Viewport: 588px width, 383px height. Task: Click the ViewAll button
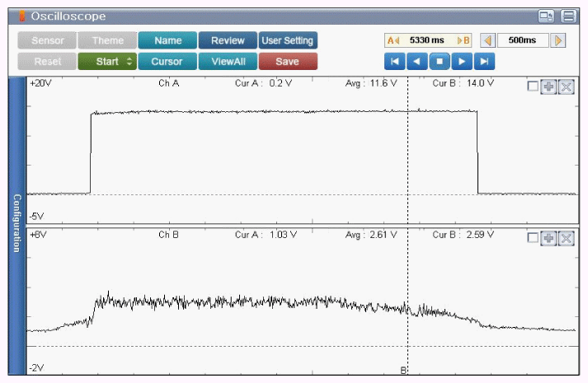pyautogui.click(x=228, y=61)
